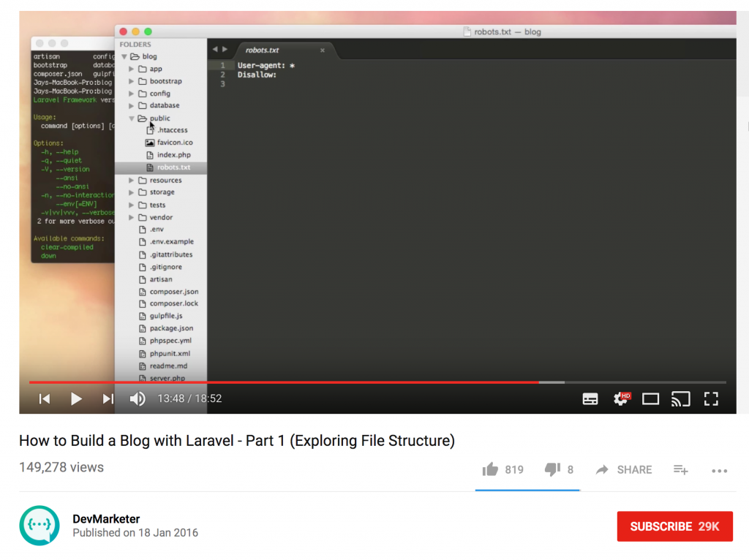The height and width of the screenshot is (560, 749).
Task: Switch to theater mode
Action: pyautogui.click(x=650, y=398)
